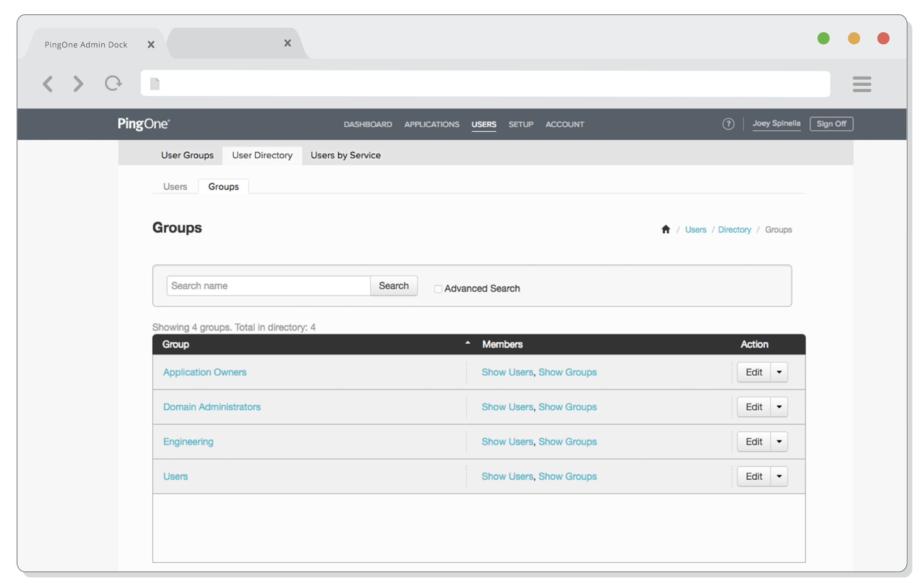Viewport: 922px width, 588px height.
Task: Toggle the Group column sort arrow
Action: pos(467,343)
